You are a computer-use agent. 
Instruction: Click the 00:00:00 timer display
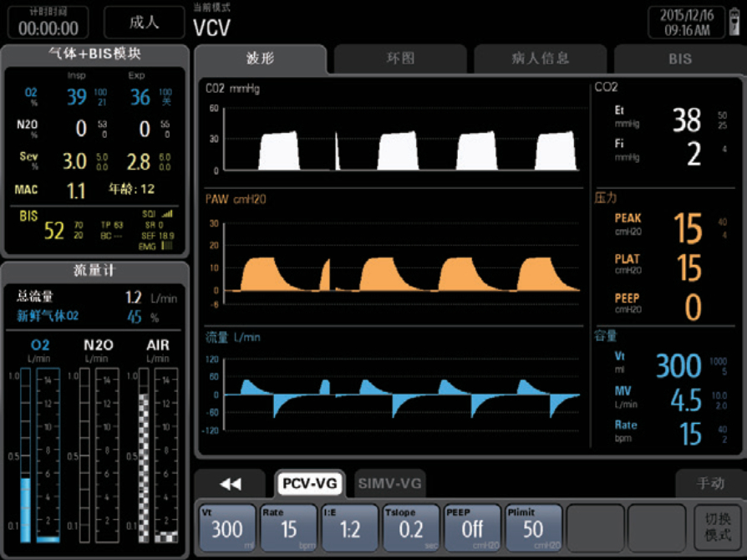(48, 23)
